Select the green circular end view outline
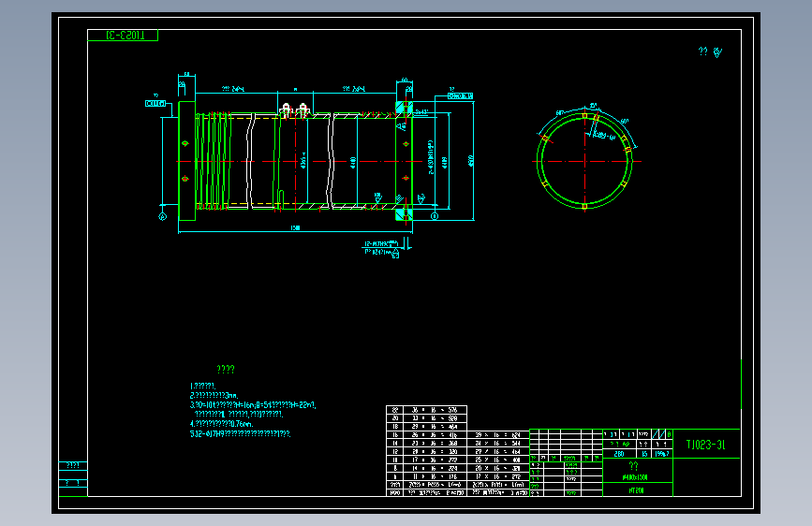Viewport: 812px width, 526px height. [584, 161]
